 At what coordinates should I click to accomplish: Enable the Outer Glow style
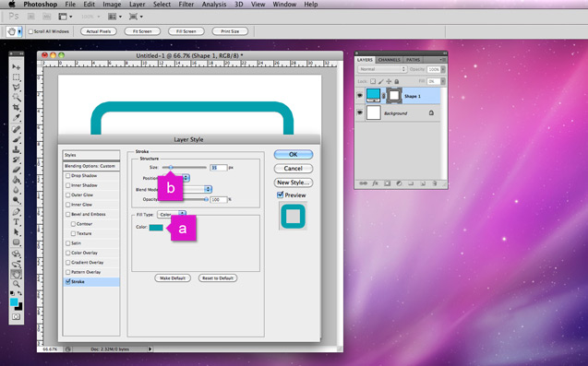coord(68,195)
